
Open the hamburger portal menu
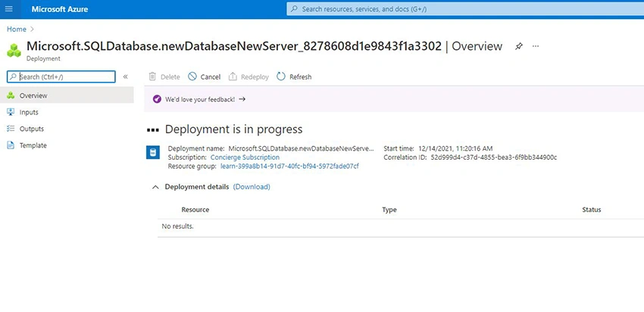8,9
